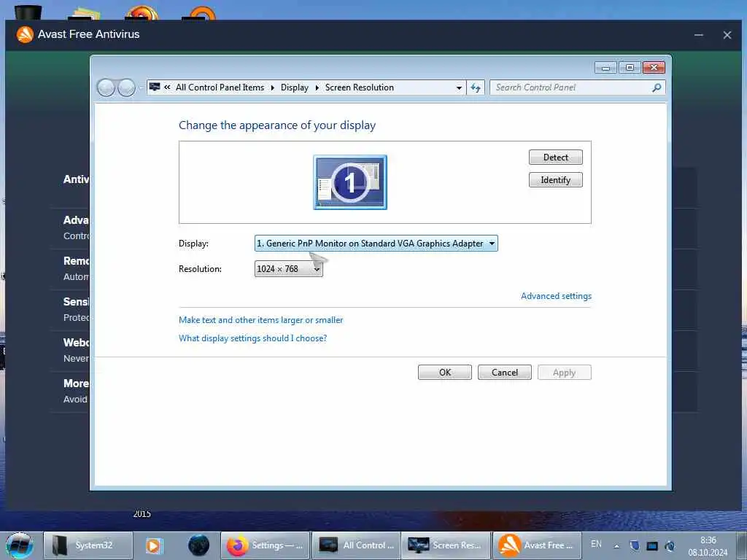Click the volume tray icon
Screen dimensions: 747x560
point(670,545)
